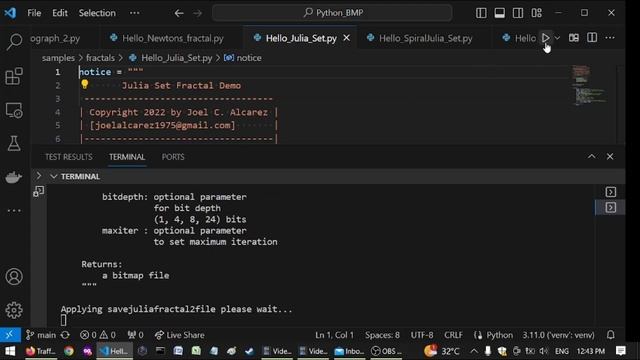Close the bottom panel
The height and width of the screenshot is (360, 640).
(x=610, y=156)
